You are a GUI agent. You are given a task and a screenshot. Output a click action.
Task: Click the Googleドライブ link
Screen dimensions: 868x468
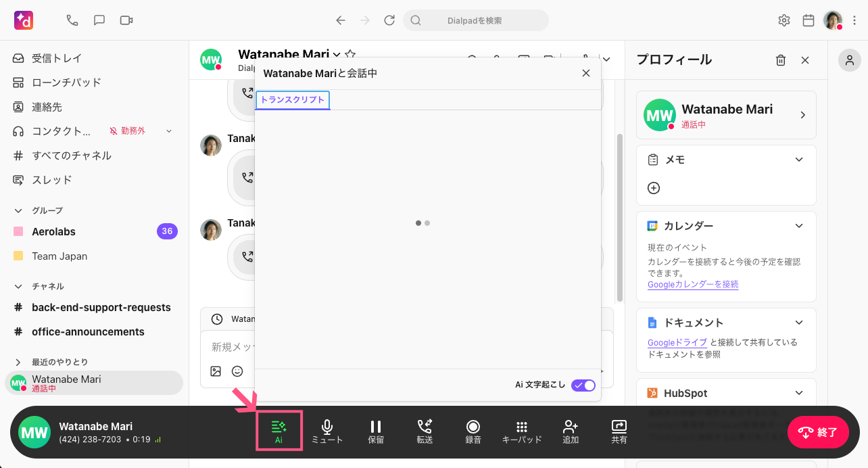(x=677, y=343)
